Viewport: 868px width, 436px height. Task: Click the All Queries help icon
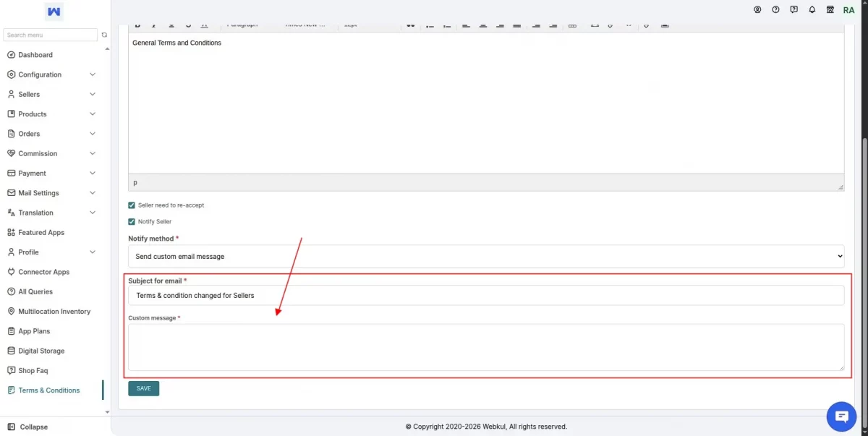click(x=11, y=291)
